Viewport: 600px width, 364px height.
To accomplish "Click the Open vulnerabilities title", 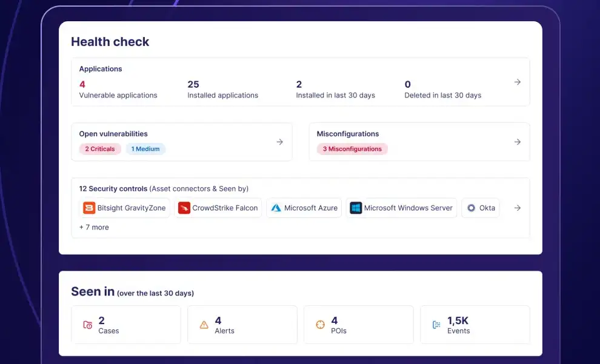I will (x=113, y=134).
